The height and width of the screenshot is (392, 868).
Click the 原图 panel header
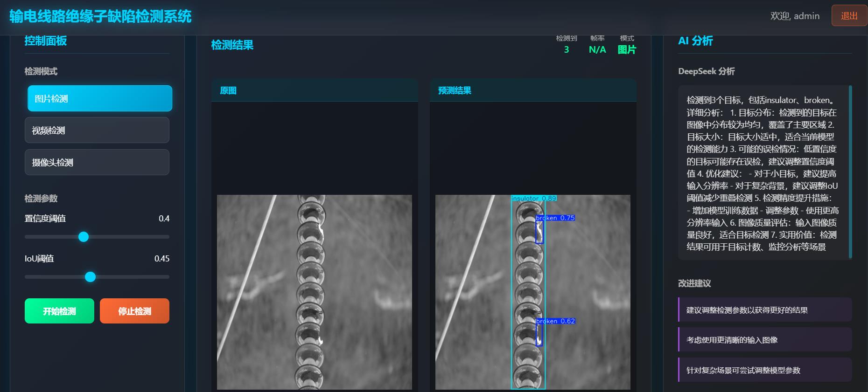coord(315,90)
